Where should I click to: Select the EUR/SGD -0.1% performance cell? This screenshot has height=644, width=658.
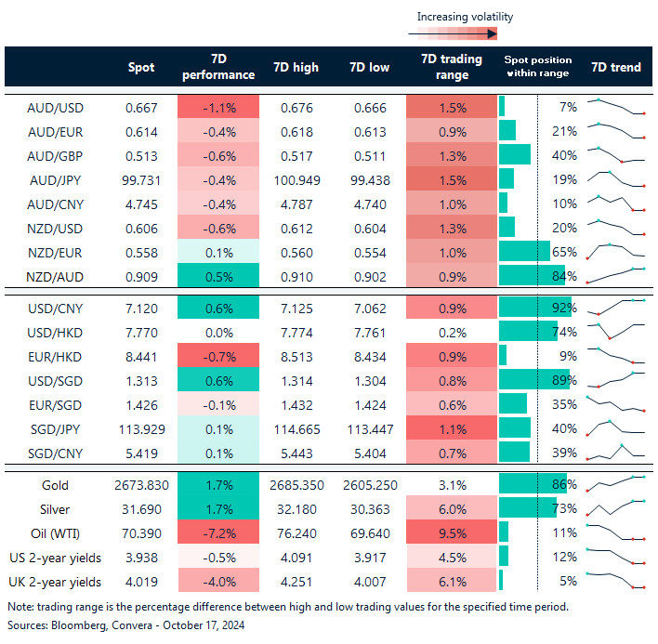click(x=218, y=403)
